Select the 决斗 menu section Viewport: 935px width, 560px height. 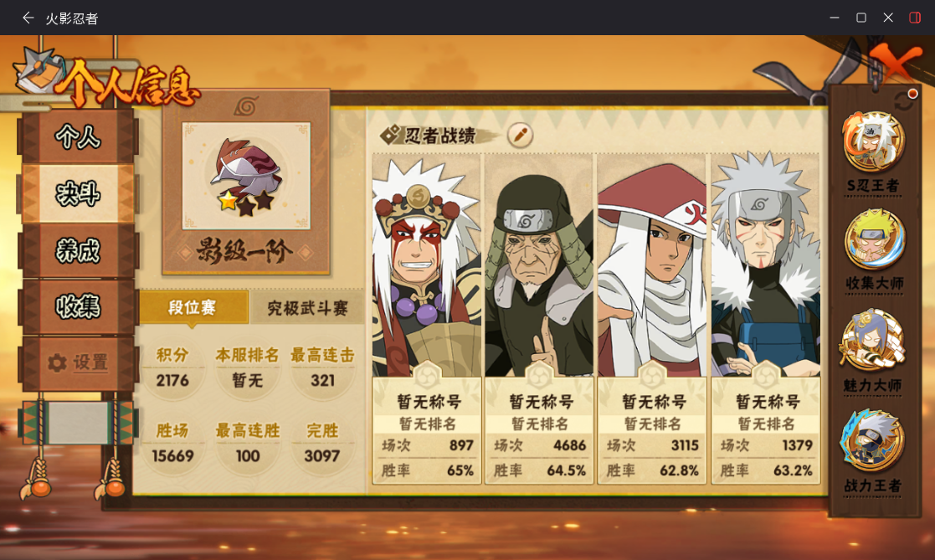click(78, 193)
